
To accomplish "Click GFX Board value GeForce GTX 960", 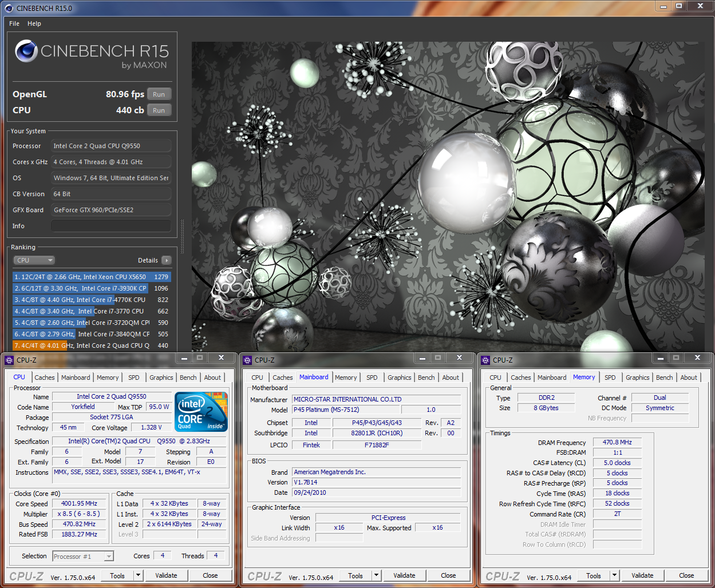I will tap(111, 210).
